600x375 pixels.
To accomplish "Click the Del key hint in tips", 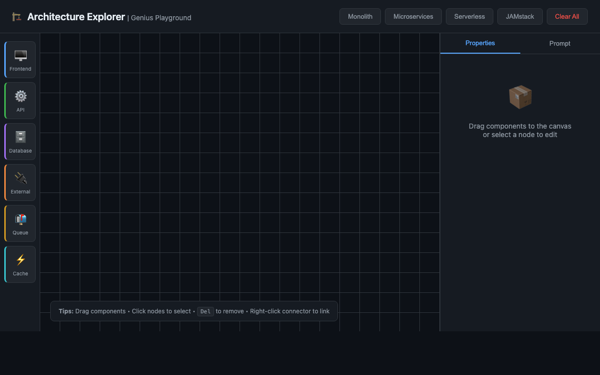I will coord(205,311).
